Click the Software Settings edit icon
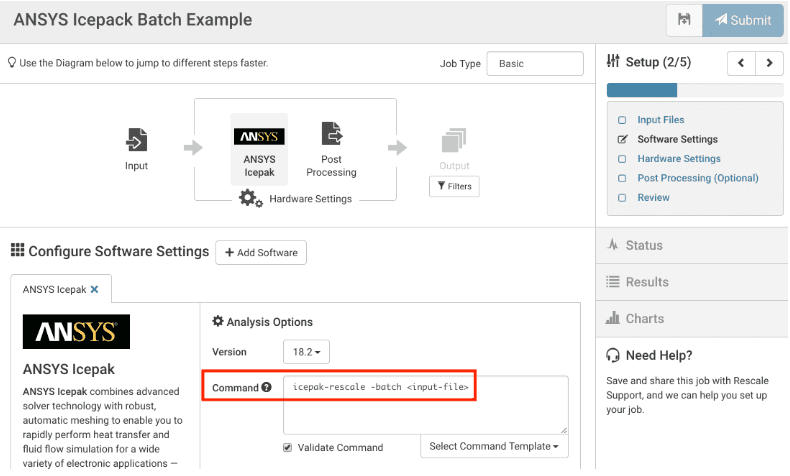 click(623, 140)
